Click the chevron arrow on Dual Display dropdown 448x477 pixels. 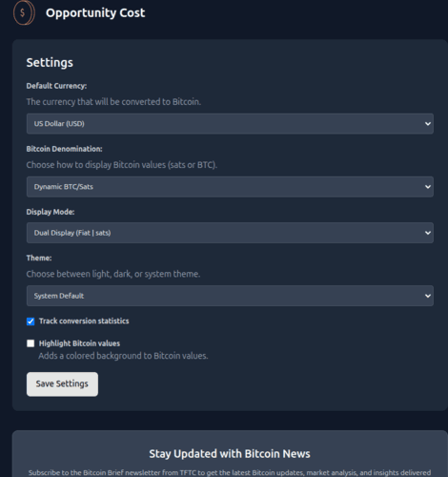tap(428, 233)
